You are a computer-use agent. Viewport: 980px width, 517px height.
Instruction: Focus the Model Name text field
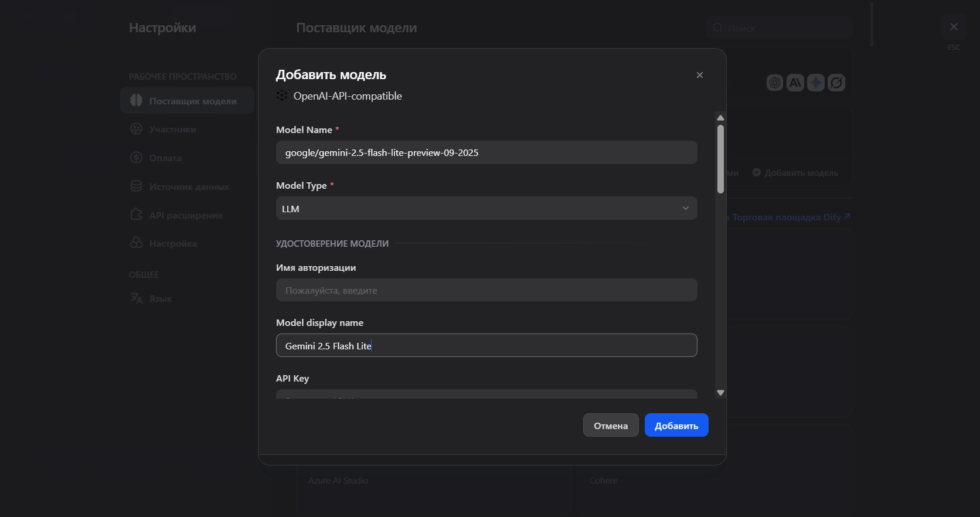(x=486, y=152)
